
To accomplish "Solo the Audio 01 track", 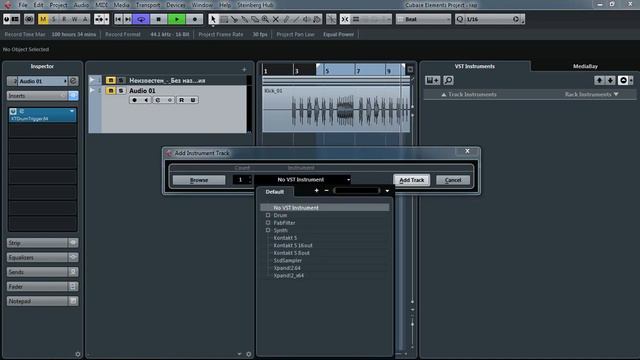I will [x=121, y=91].
